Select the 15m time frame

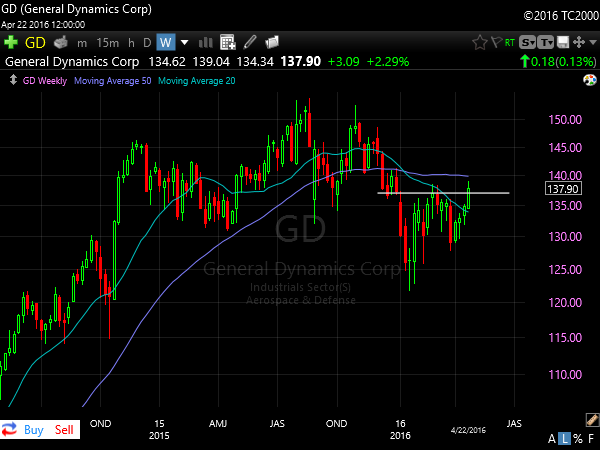pyautogui.click(x=108, y=42)
